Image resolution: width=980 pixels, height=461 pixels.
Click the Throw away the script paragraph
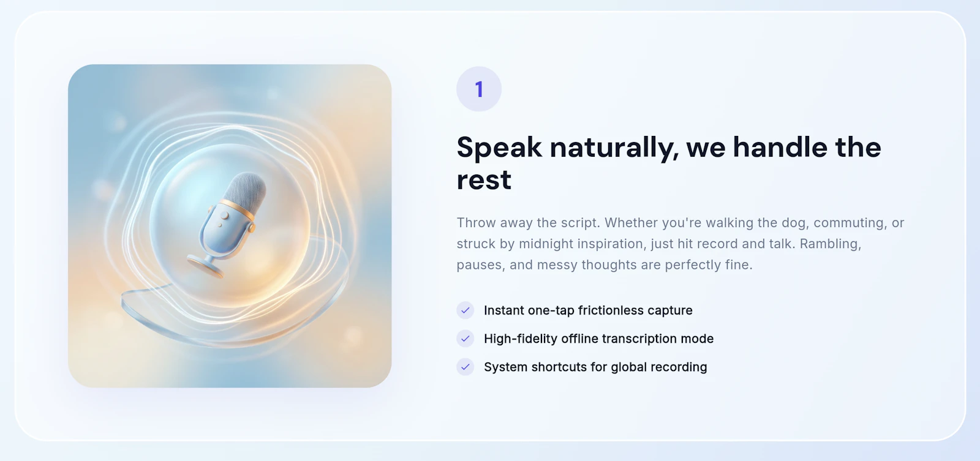[x=680, y=244]
